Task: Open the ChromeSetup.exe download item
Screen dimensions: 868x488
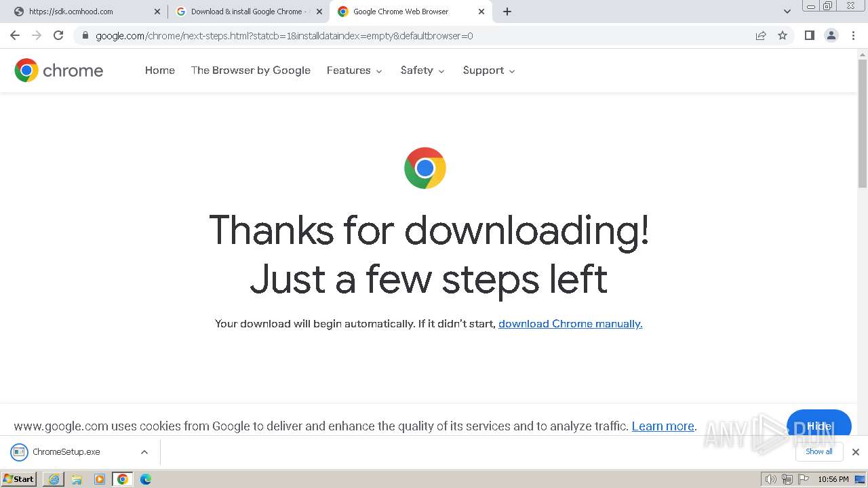Action: [66, 452]
